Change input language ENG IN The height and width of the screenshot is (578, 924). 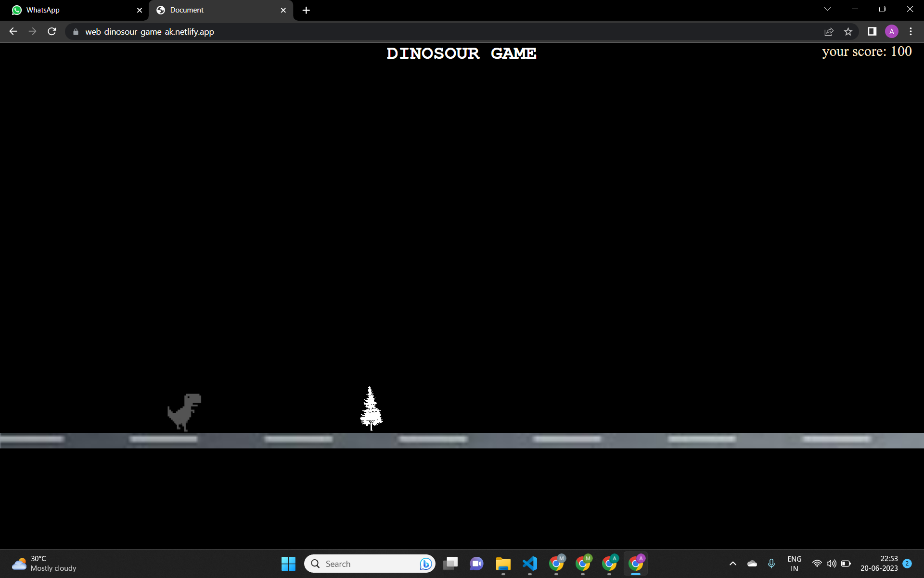click(x=795, y=564)
